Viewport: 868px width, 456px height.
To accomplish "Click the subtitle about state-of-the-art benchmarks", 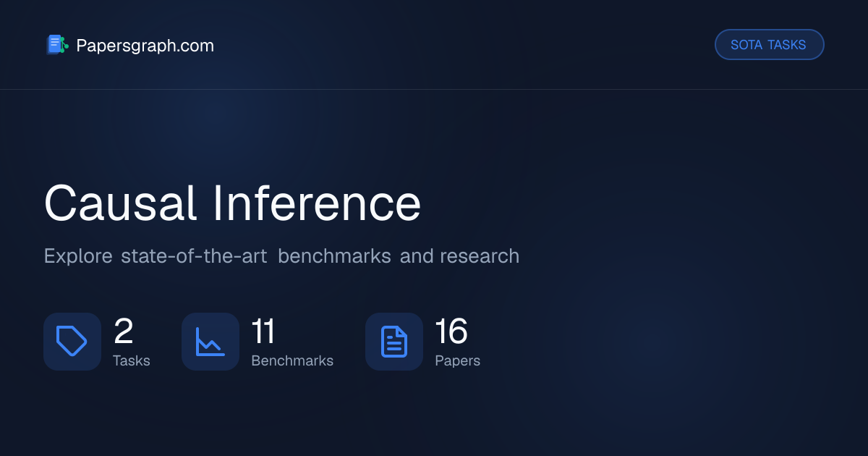I will pos(281,256).
